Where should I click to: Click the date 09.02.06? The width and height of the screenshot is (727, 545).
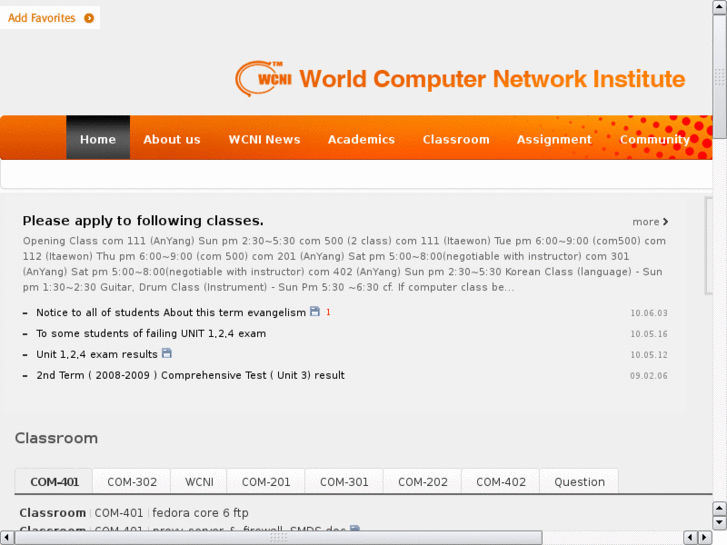click(649, 376)
